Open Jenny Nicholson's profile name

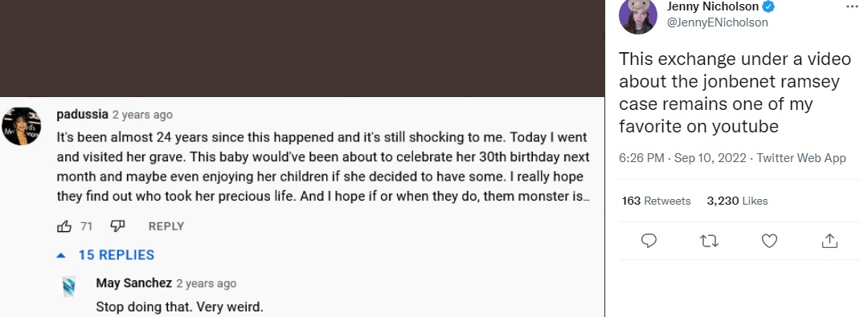point(712,6)
